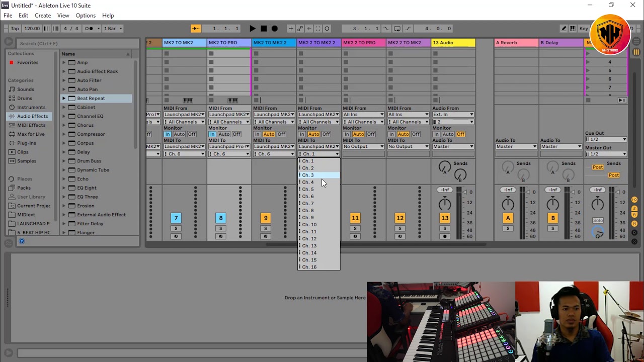This screenshot has height=362, width=644.
Task: Toggle return A activator button
Action: pos(508,218)
